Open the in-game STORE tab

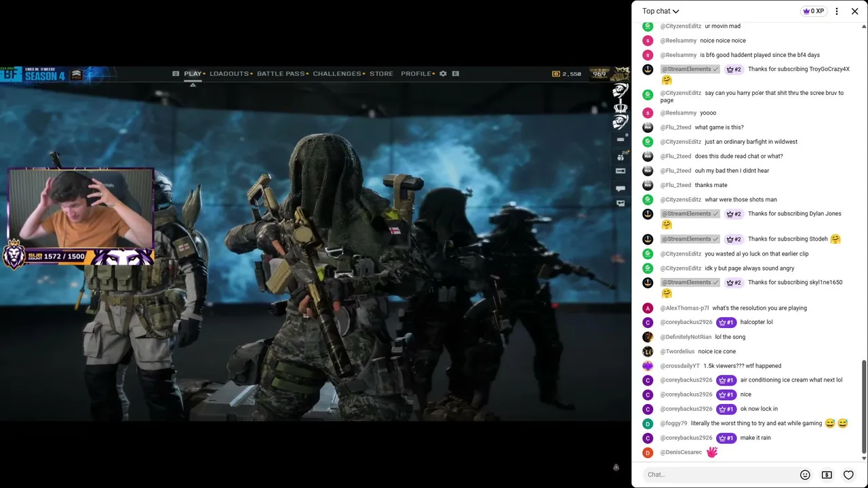tap(381, 73)
